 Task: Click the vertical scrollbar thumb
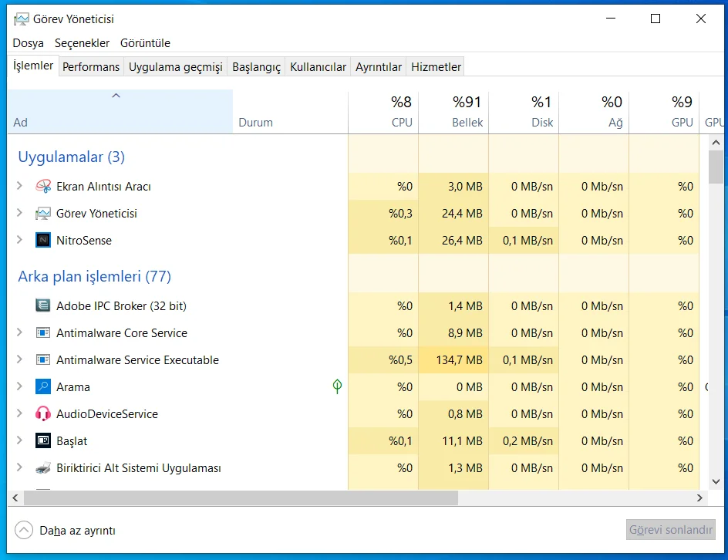[716, 167]
